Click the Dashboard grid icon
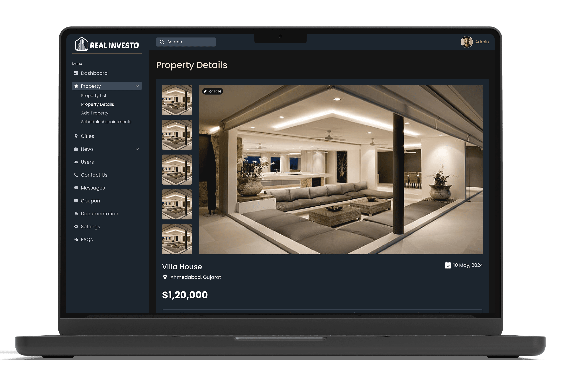Image resolution: width=567 pixels, height=392 pixels. (76, 73)
